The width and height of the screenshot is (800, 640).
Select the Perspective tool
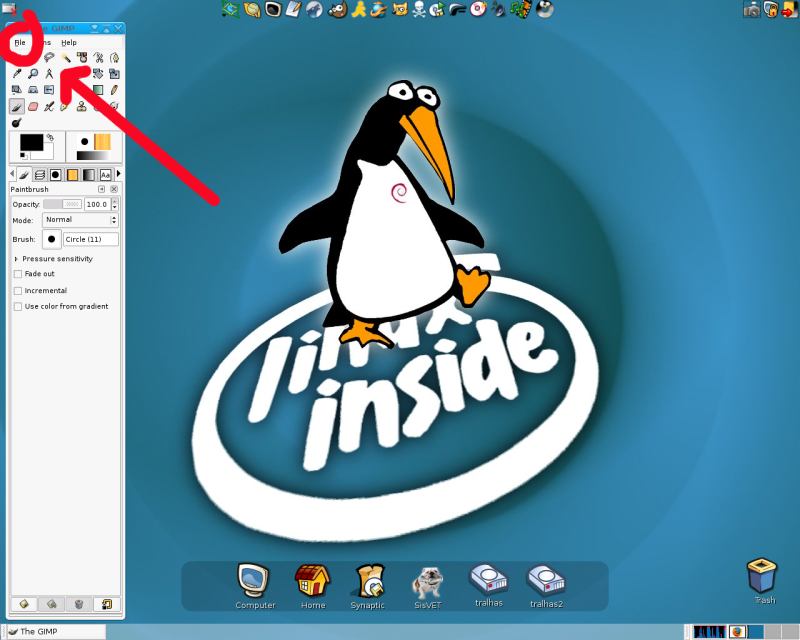[33, 90]
